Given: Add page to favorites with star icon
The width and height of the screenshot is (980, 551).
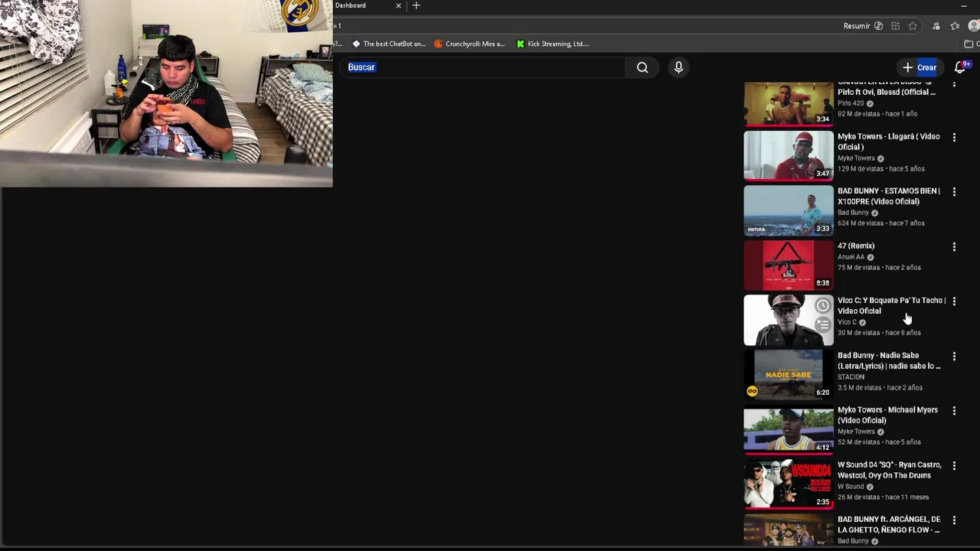Looking at the screenshot, I should 913,26.
